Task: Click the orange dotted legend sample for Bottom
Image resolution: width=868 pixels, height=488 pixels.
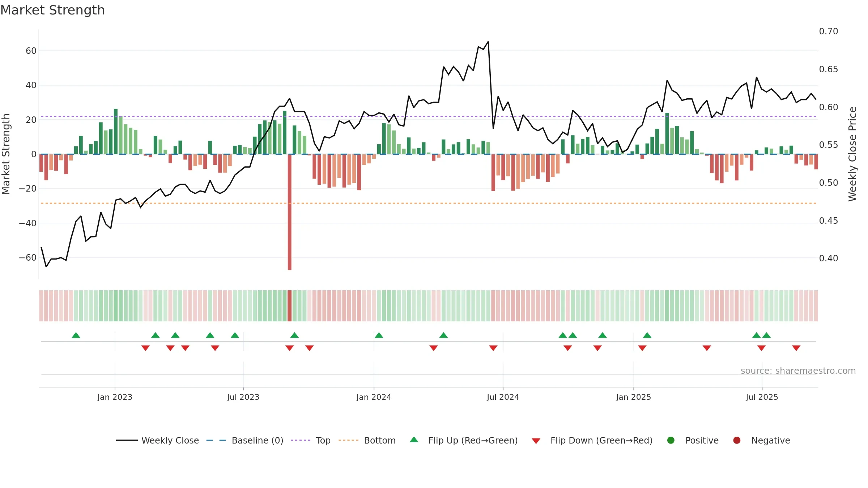Action: pos(349,440)
